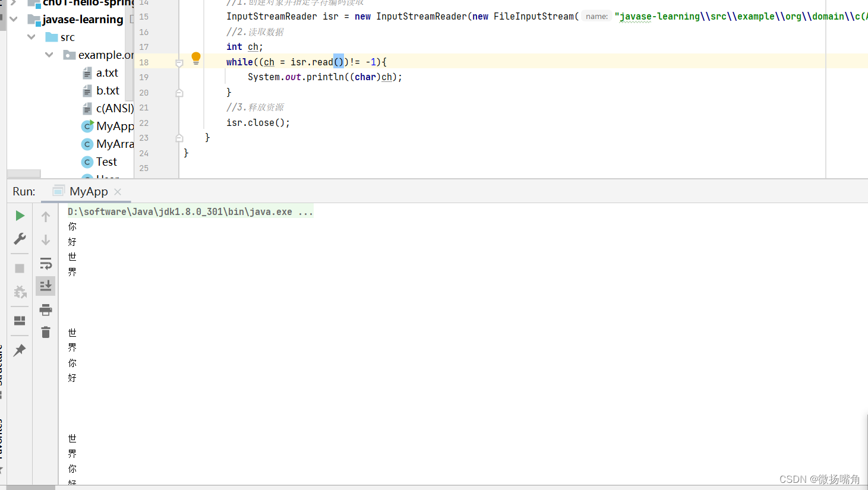Screen dimensions: 868x490
Task: Click the fold end marker at line 20
Action: pos(179,93)
